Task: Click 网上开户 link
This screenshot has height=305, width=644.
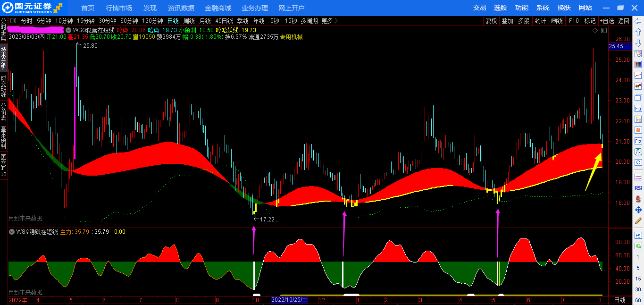Action: (292, 8)
